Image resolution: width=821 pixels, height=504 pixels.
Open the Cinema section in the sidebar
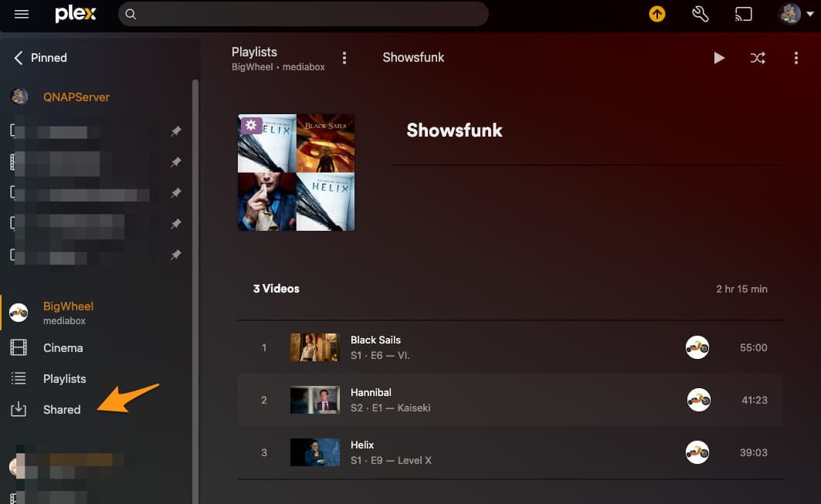point(63,348)
